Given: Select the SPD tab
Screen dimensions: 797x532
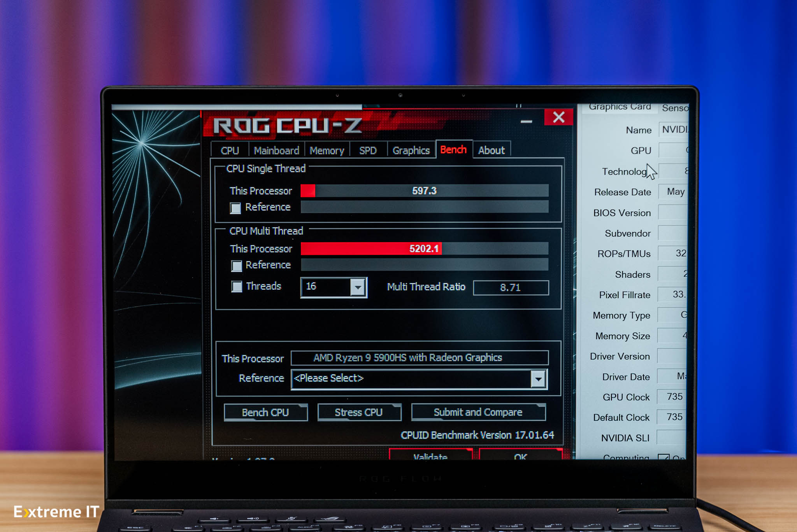Looking at the screenshot, I should [x=368, y=150].
